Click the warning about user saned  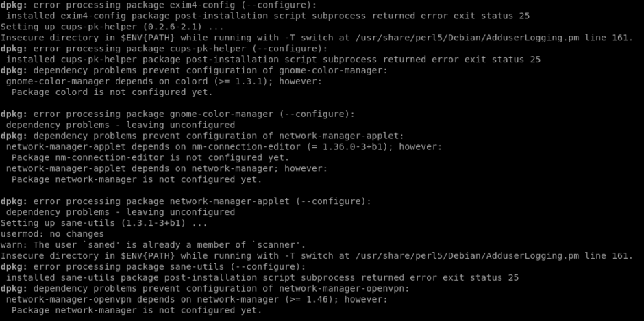pyautogui.click(x=153, y=245)
